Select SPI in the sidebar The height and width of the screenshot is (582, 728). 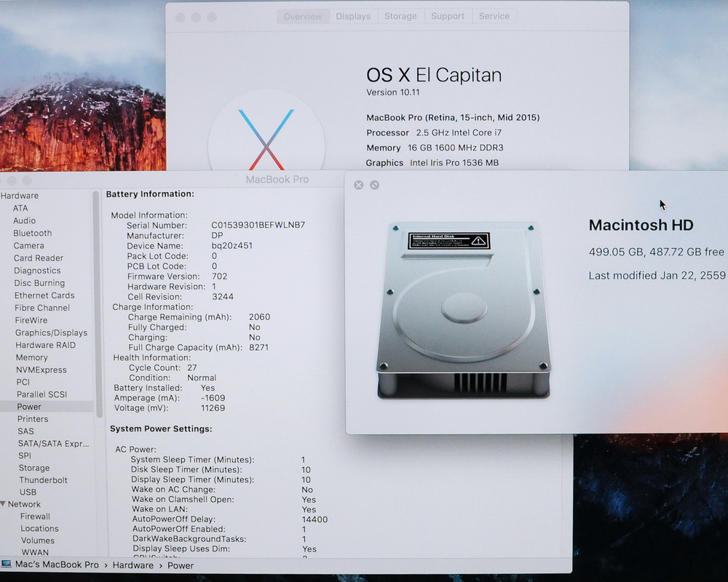[x=25, y=455]
